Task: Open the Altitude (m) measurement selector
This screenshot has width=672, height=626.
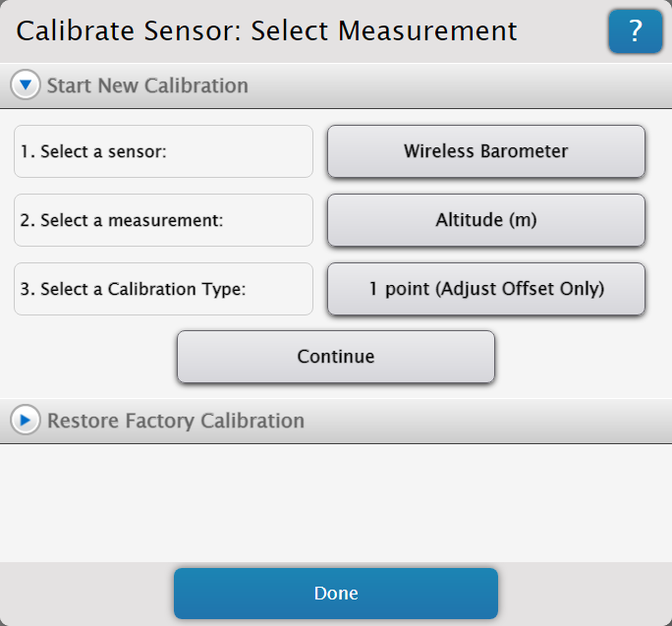Action: click(486, 220)
